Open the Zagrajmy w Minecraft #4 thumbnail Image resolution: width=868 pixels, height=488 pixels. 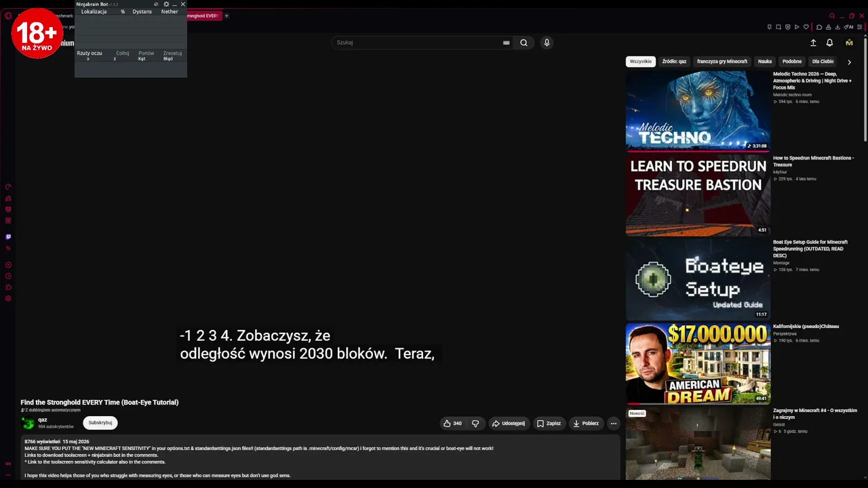tap(698, 443)
